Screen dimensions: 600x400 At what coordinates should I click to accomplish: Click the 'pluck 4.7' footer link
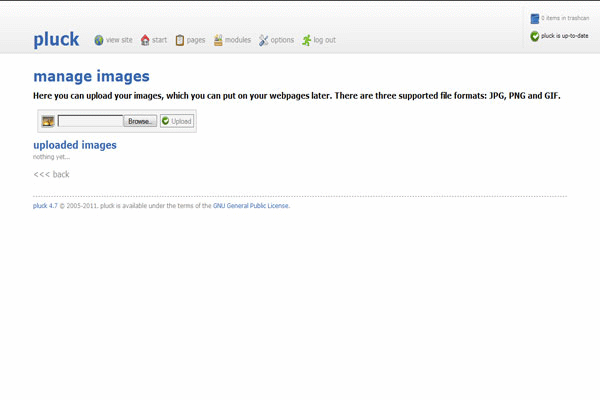tap(44, 206)
